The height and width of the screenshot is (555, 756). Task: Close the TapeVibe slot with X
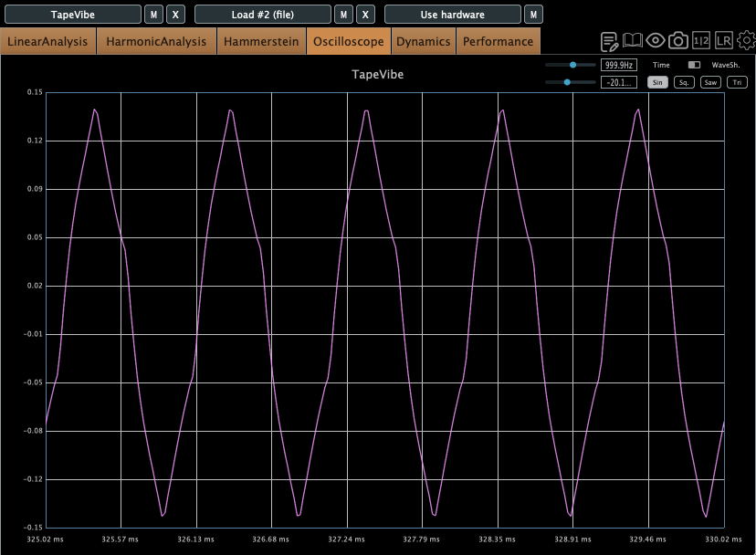[x=176, y=15]
